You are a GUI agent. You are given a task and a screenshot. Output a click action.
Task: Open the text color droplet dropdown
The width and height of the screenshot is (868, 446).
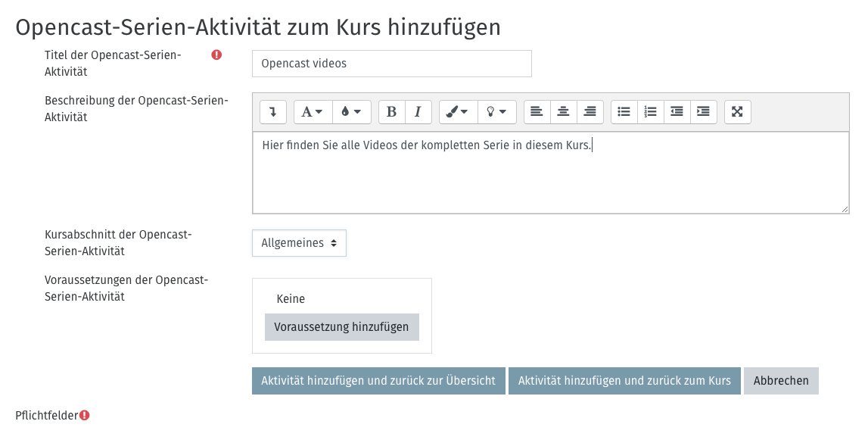click(351, 112)
